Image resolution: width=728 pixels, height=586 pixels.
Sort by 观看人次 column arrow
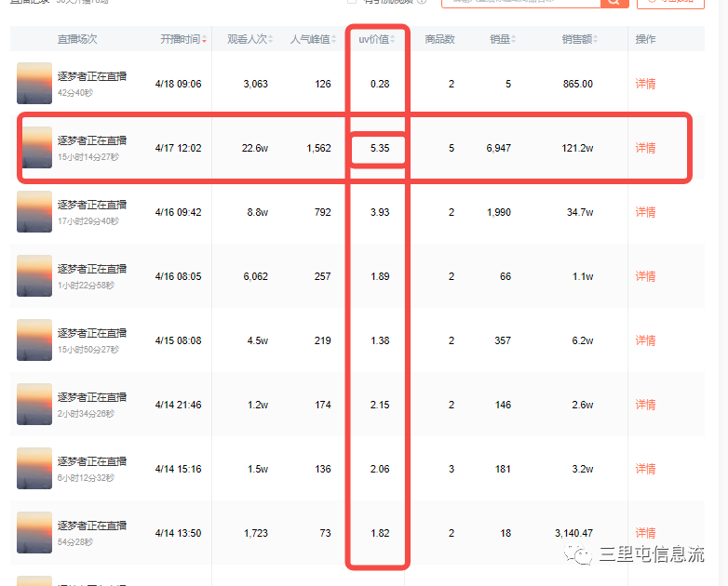(x=270, y=39)
